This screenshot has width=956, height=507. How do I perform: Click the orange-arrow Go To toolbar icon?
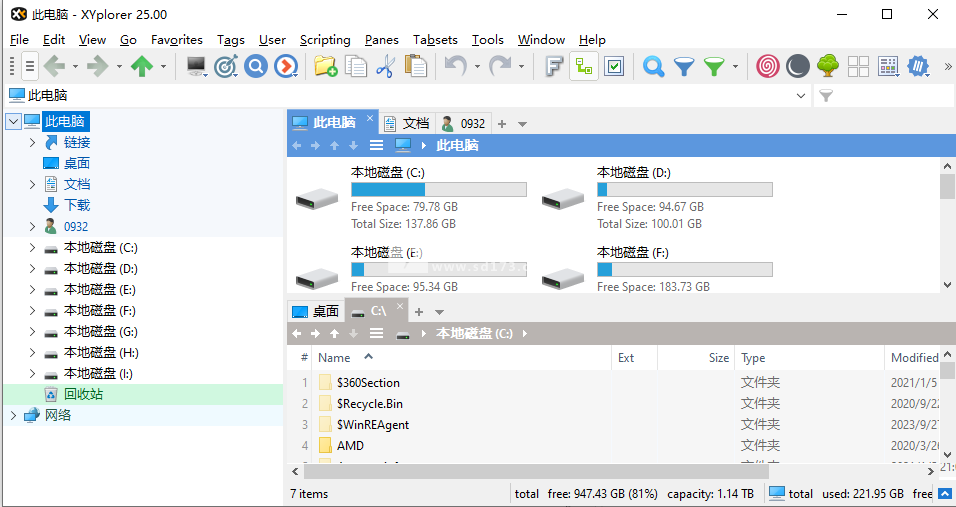point(286,66)
